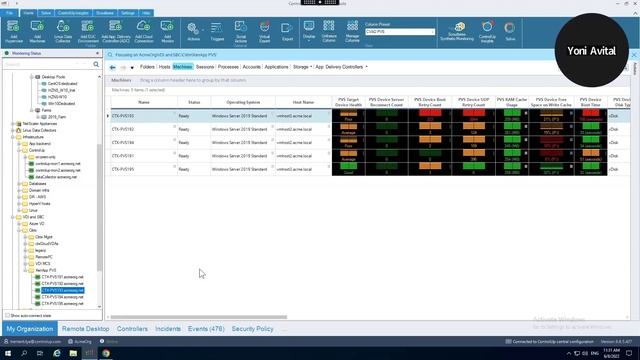Switch to the Sessions view
Screen dimensions: 640x360
(205, 67)
